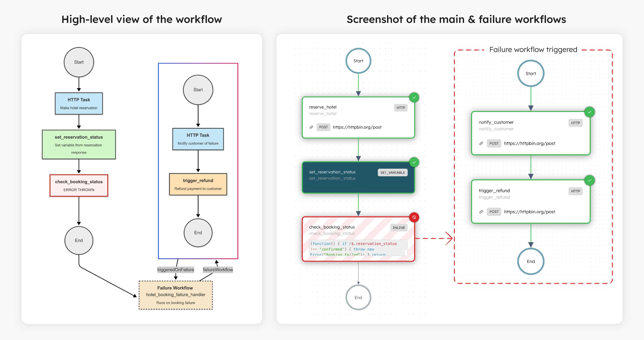Viewport: 644px width, 340px height.
Task: Click End circle inside gradient-bordered box
Action: click(x=198, y=233)
